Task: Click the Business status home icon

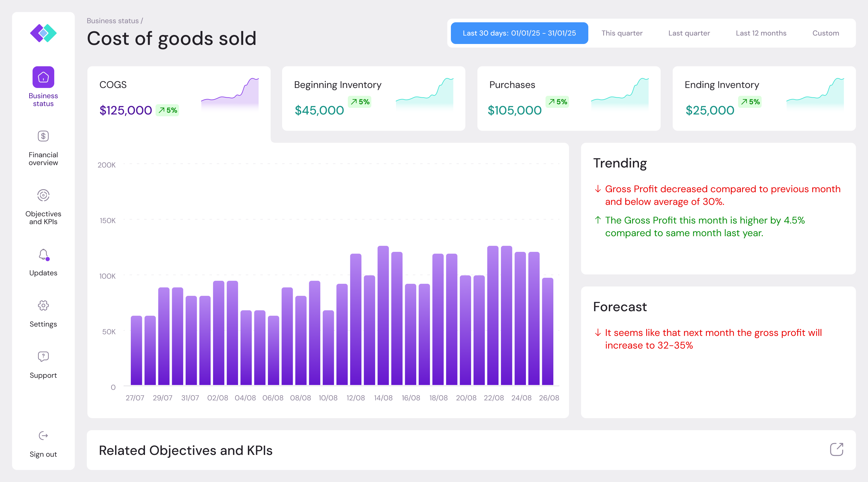Action: point(43,77)
